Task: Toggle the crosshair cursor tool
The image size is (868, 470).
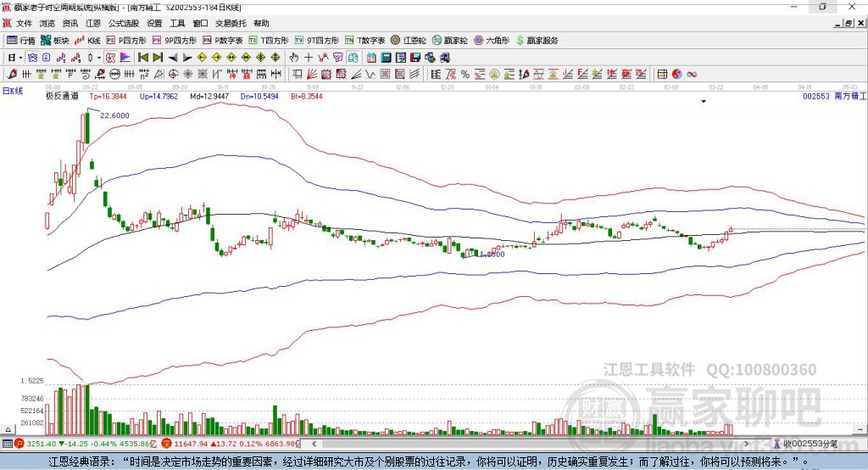Action: point(309,57)
